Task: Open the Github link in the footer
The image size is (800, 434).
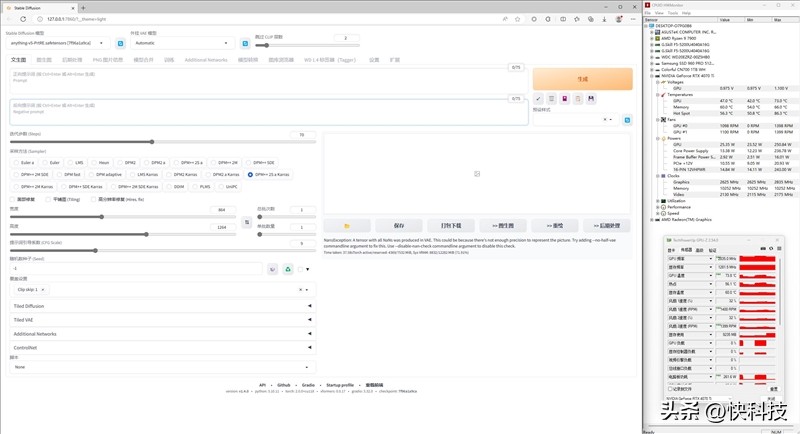Action: tap(284, 384)
